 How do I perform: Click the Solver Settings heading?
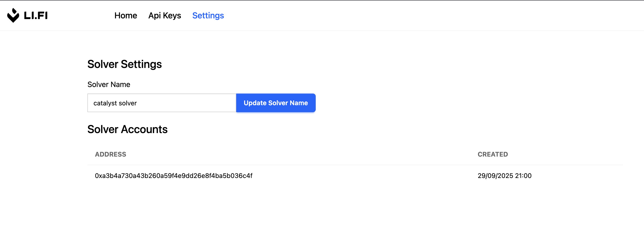tap(125, 64)
